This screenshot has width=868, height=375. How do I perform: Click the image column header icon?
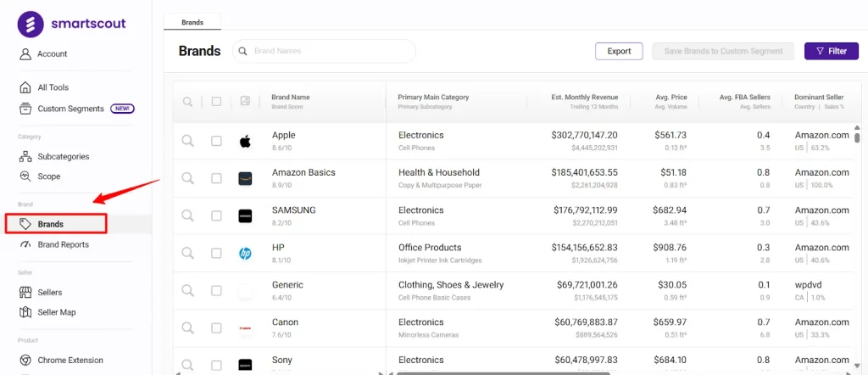tap(245, 101)
